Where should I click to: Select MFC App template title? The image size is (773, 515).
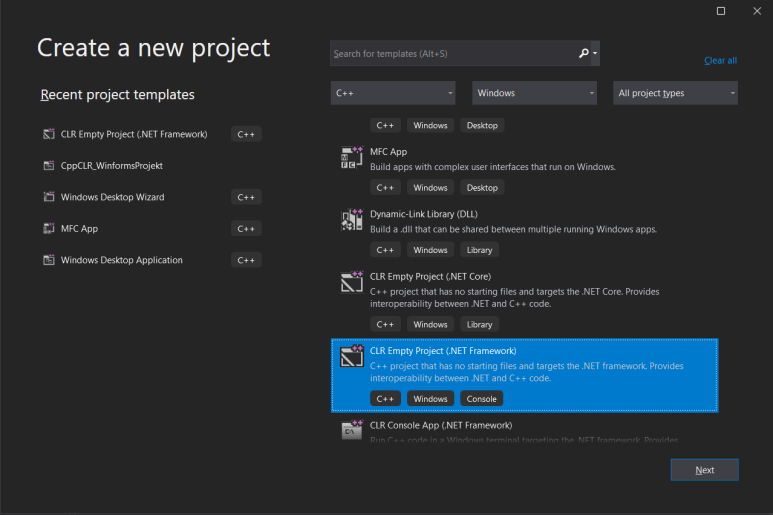point(388,152)
